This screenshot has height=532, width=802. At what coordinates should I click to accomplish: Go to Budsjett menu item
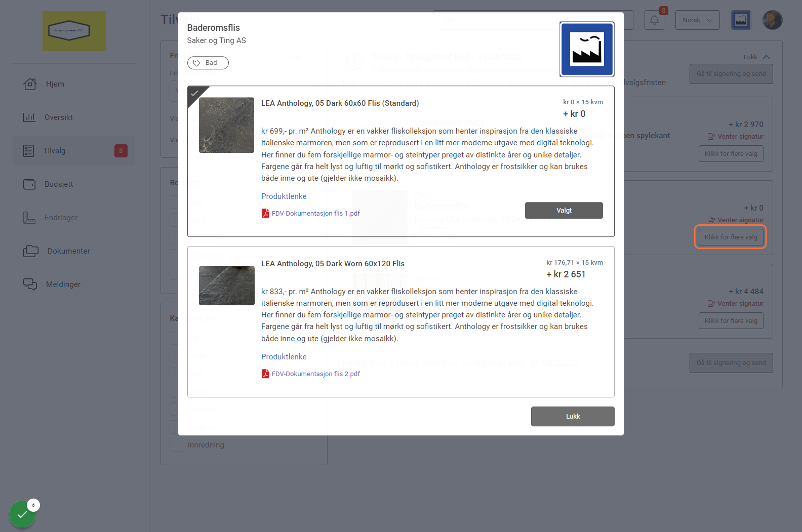pyautogui.click(x=59, y=184)
